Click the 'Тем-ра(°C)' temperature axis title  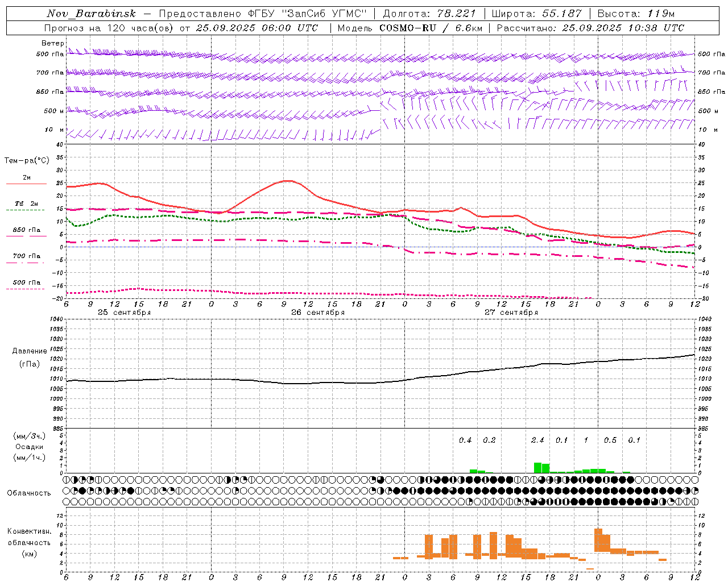click(27, 160)
